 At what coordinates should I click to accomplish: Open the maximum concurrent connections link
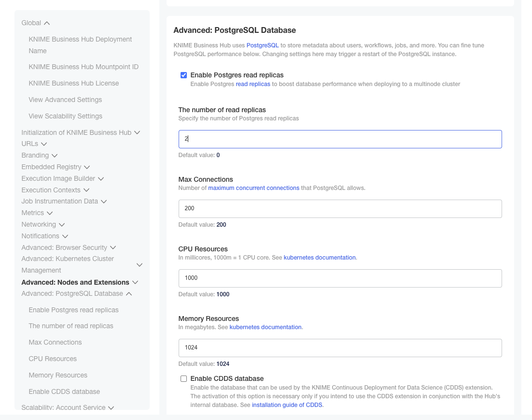tap(253, 188)
